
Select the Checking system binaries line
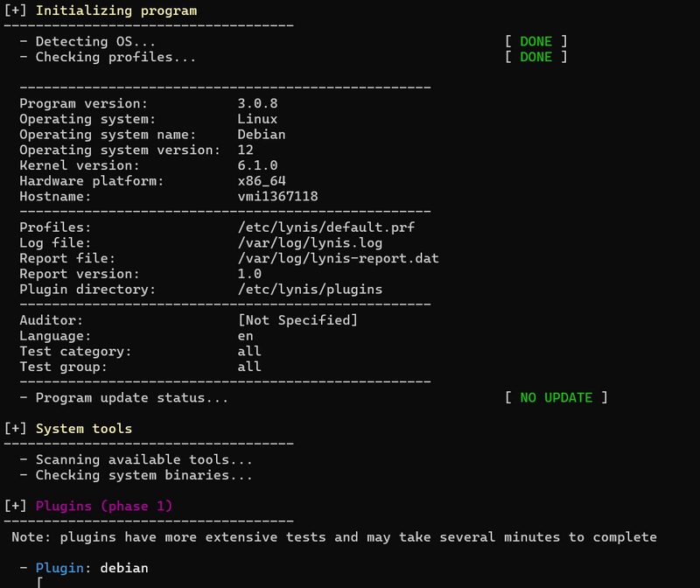click(x=143, y=475)
